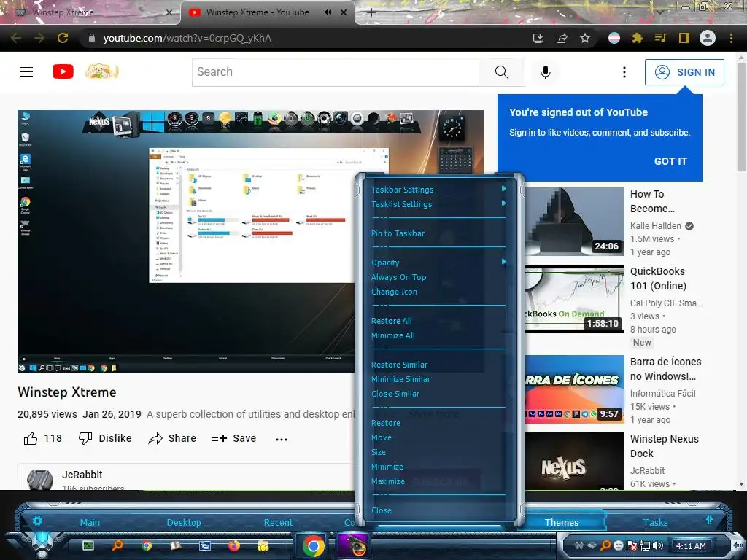
Task: Click Restore All in context menu
Action: pyautogui.click(x=392, y=321)
